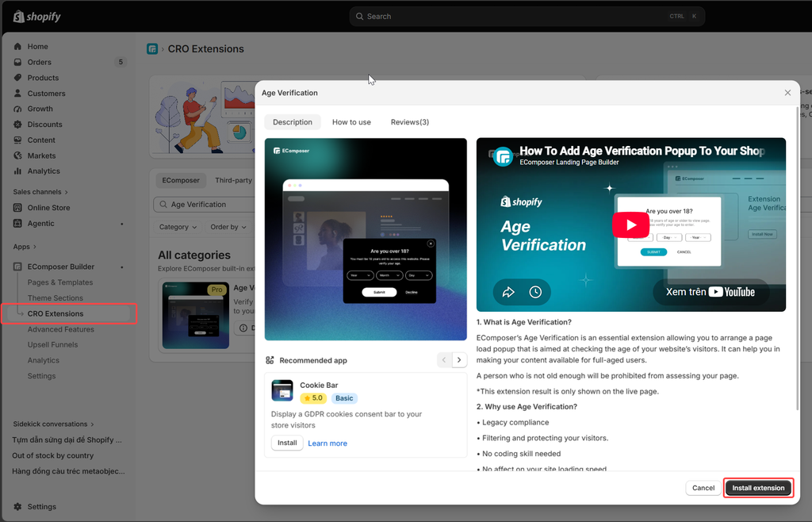Go to the next recommended app arrow
812x522 pixels.
[459, 360]
